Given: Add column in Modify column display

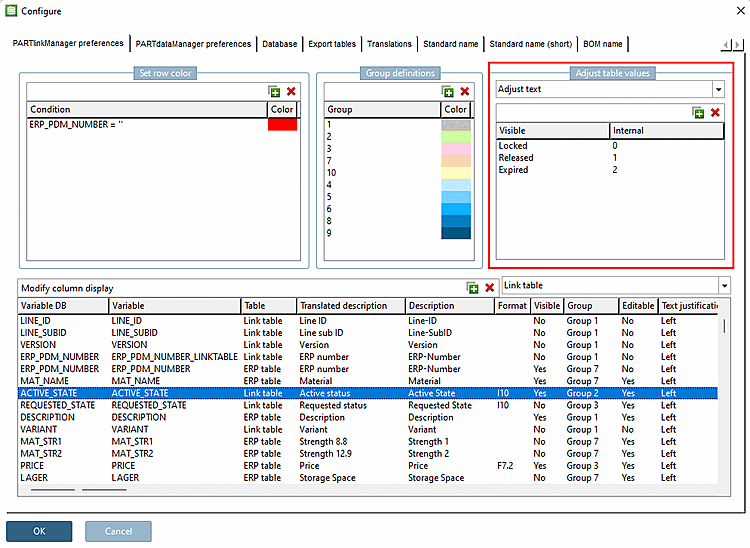Looking at the screenshot, I should [472, 287].
